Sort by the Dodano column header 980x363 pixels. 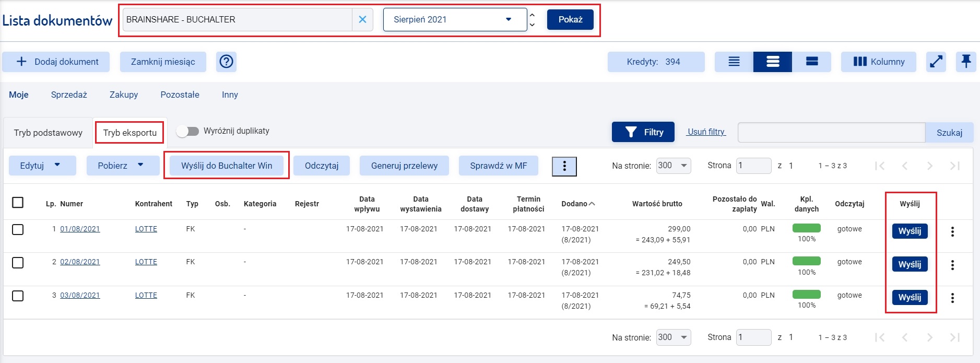[578, 204]
